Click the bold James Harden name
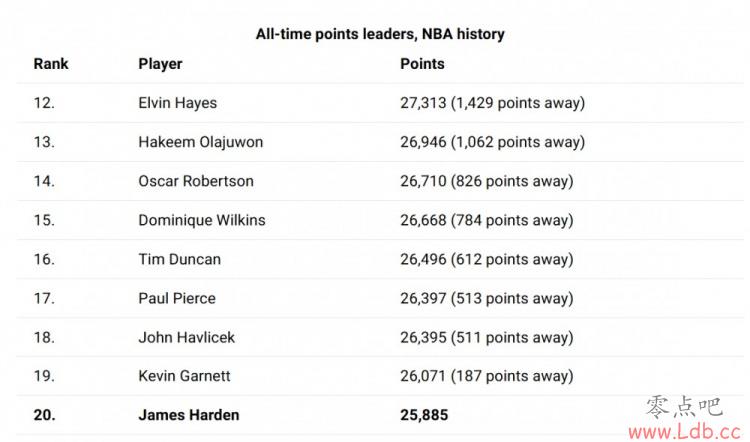The image size is (750, 442). pos(189,415)
